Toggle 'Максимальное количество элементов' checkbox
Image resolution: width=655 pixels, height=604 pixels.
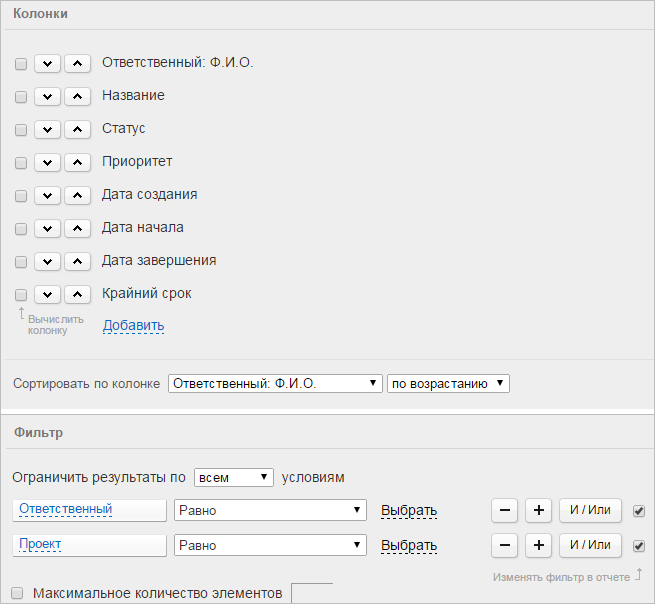pyautogui.click(x=17, y=593)
